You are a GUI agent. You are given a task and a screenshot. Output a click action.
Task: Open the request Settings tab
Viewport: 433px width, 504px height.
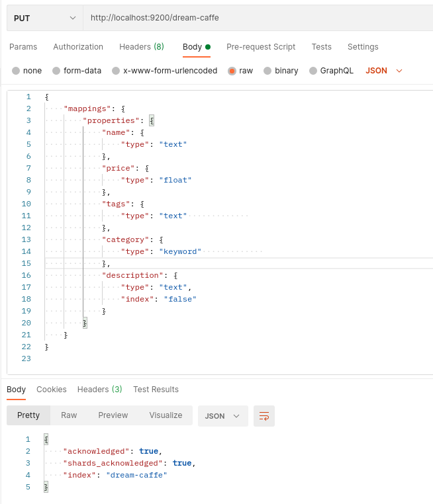coord(363,47)
